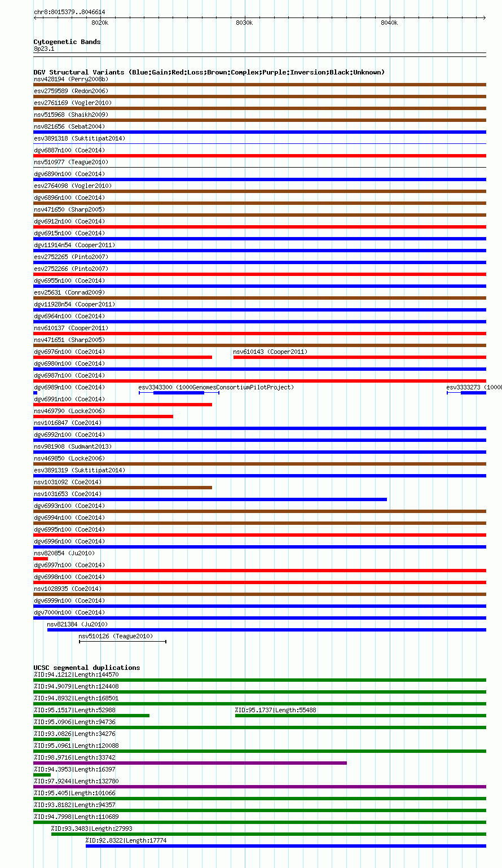502x868 pixels.
Task: Click the blue bar under nsv1031653 (Coe2014)
Action: [x=210, y=499]
